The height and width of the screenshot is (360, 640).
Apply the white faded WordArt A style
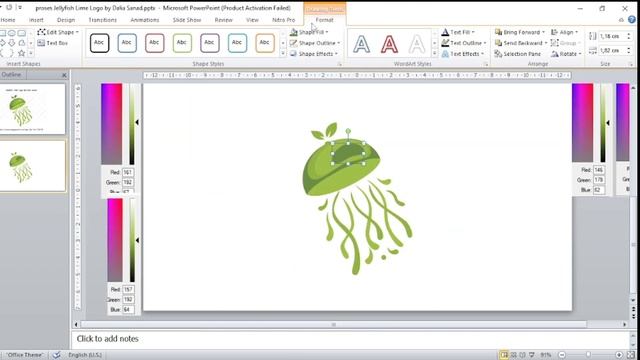tap(417, 44)
